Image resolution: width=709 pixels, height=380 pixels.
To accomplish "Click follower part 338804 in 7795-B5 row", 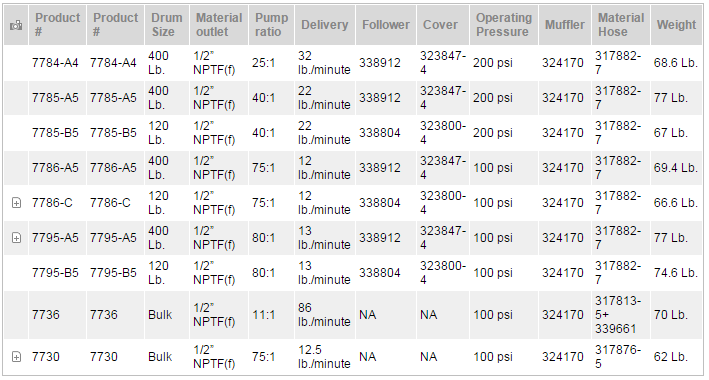I will point(380,273).
